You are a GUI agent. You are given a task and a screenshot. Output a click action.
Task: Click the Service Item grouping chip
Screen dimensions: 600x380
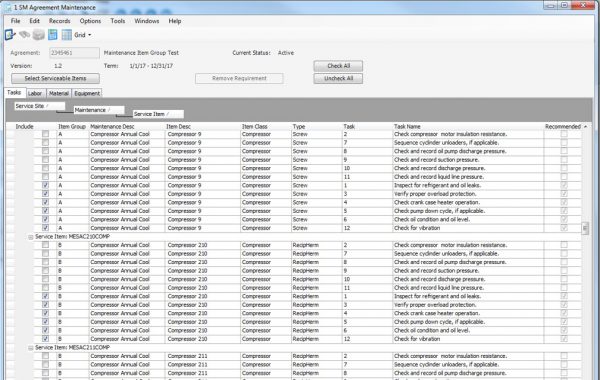pos(158,114)
